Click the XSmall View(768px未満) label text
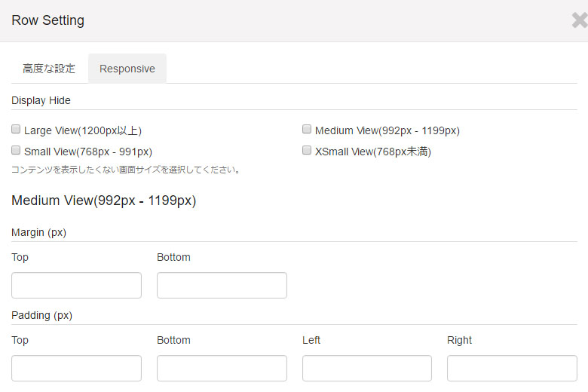Viewport: 588px width, 392px height. [x=373, y=152]
